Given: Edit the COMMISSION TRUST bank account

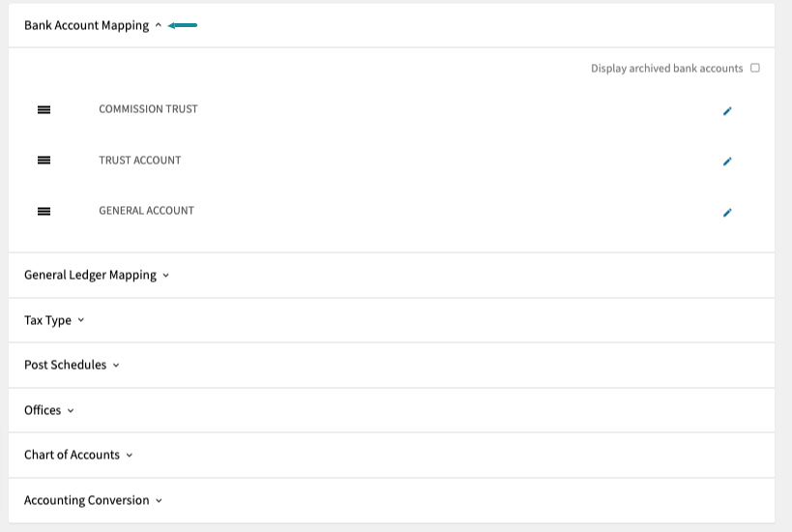Looking at the screenshot, I should (x=727, y=111).
